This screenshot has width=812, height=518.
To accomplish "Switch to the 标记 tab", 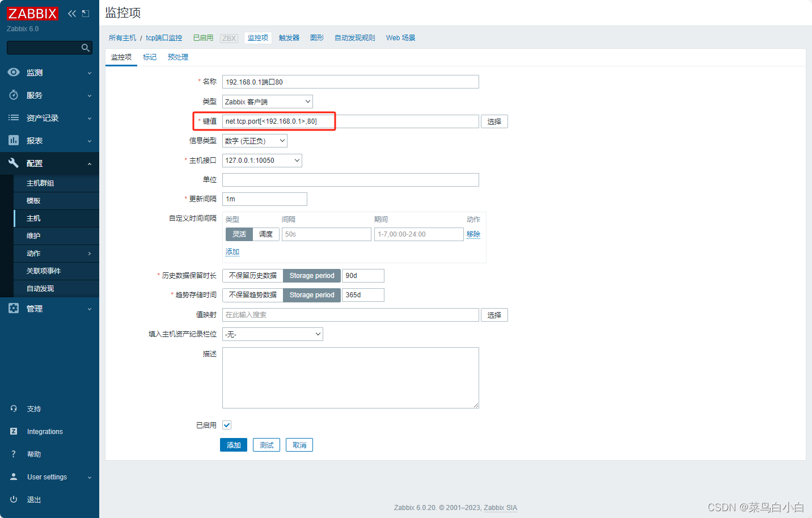I will pos(150,57).
